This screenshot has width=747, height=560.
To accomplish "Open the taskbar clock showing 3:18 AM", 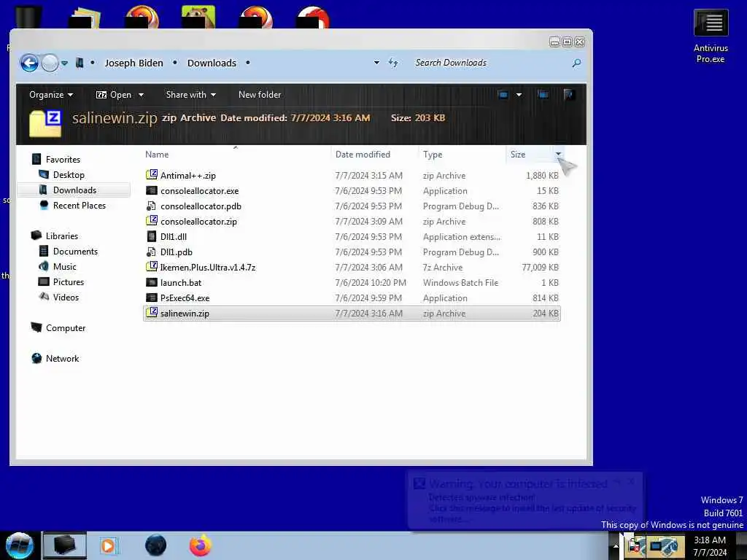I will point(711,546).
